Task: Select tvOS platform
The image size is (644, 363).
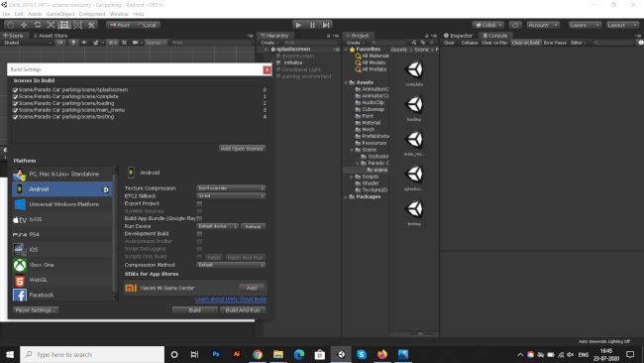Action: point(61,219)
